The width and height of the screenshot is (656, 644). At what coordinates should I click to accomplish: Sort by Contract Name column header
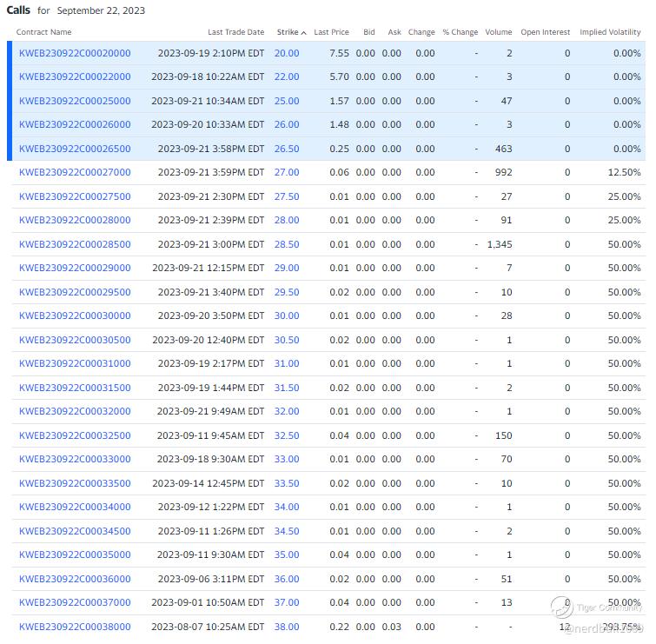(43, 32)
